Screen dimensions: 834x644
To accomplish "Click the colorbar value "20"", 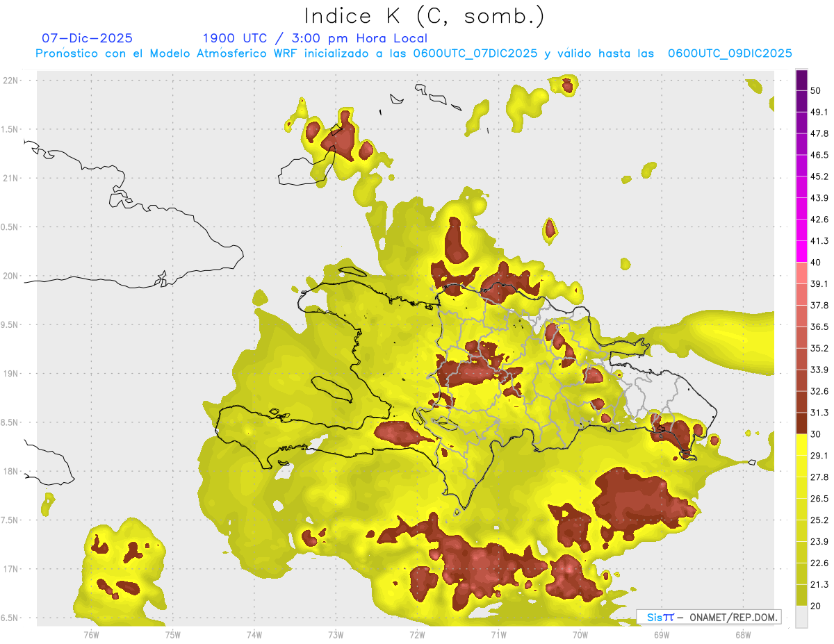I will click(x=816, y=606).
